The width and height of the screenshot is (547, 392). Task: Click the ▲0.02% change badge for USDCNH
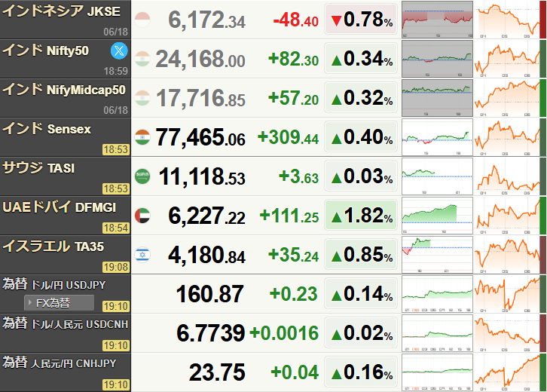point(361,332)
